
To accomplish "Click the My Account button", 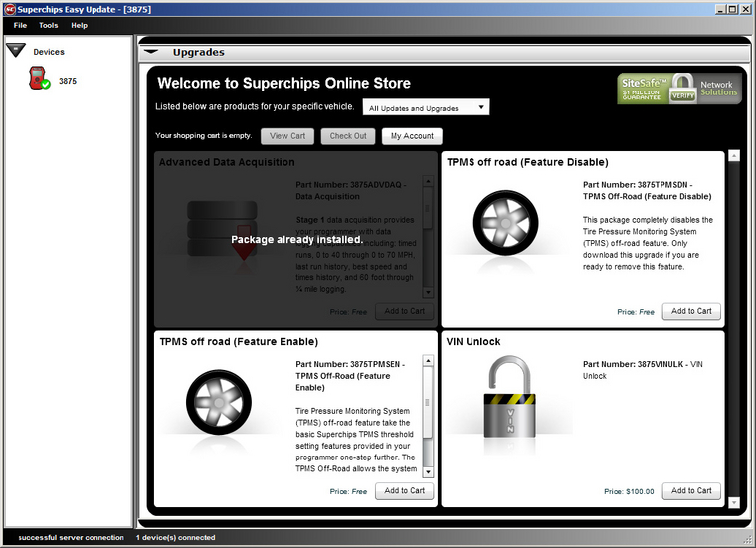I will pos(411,136).
